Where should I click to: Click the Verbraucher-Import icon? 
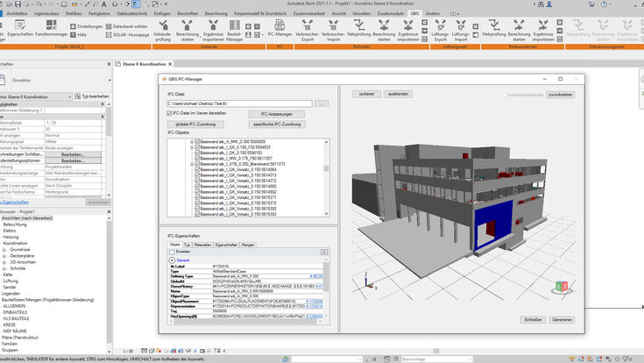(x=333, y=31)
